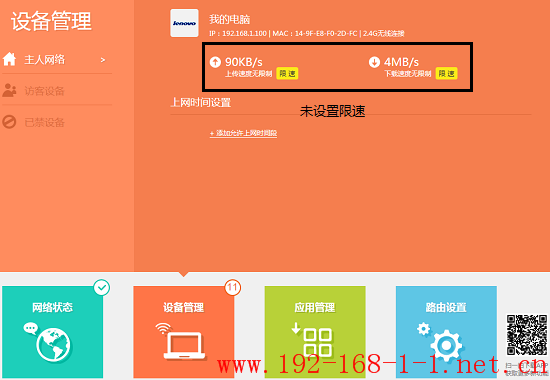
Task: Click the QR code for APP download
Action: pos(527,335)
